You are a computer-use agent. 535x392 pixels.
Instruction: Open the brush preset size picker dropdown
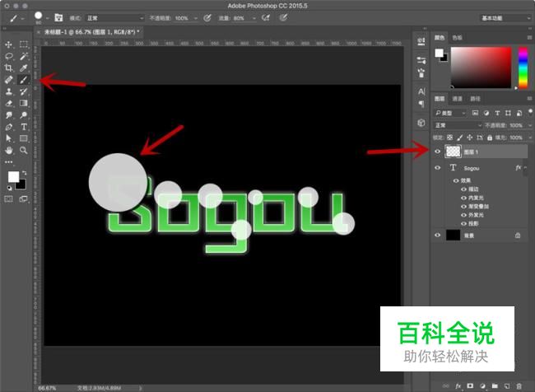coord(47,18)
